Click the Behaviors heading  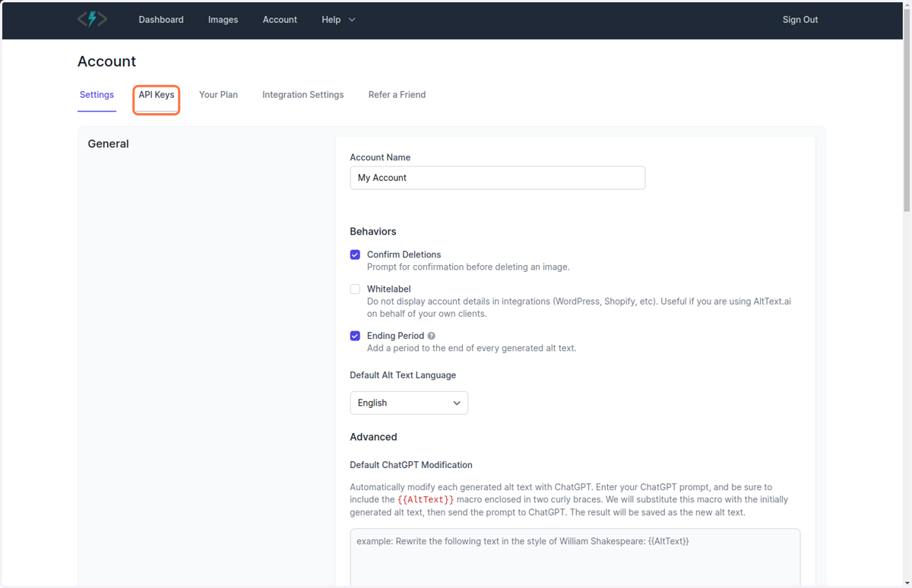[x=373, y=232]
